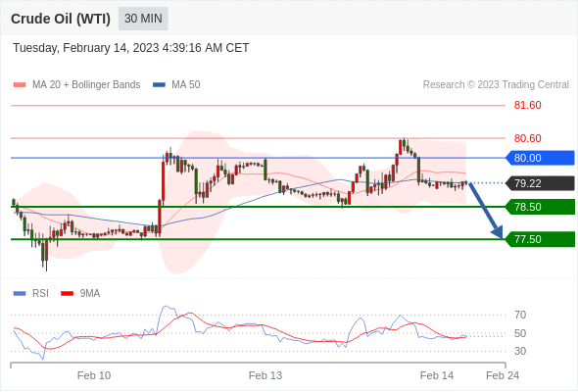Select the Feb 10 date marker

tap(94, 375)
